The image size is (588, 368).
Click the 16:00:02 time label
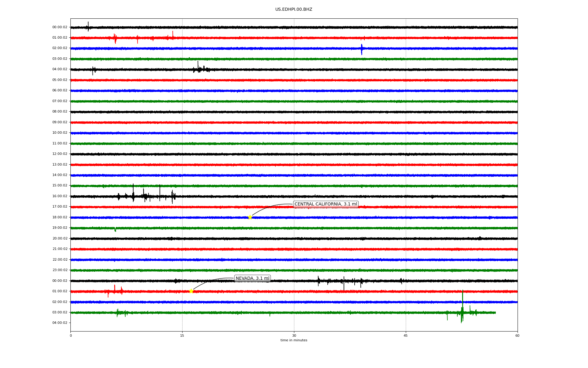point(60,196)
